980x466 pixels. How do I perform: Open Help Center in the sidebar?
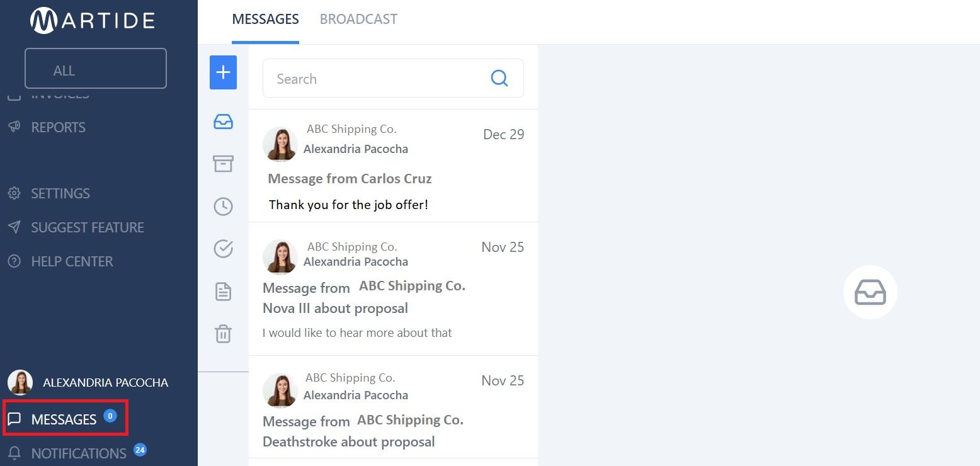tap(72, 261)
